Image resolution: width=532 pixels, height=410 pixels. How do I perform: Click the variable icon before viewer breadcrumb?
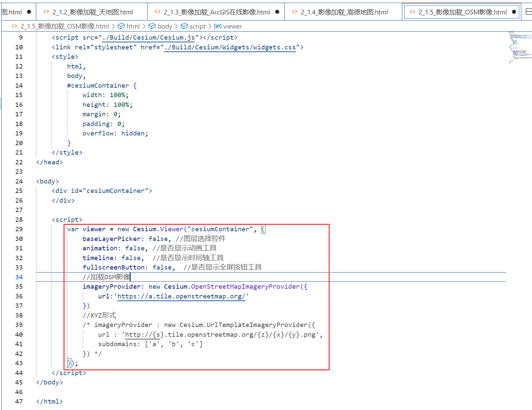(217, 26)
